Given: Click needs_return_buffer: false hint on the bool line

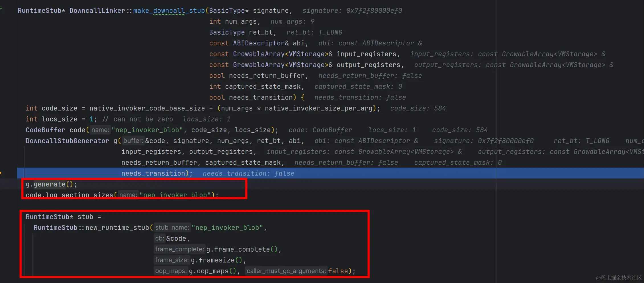Looking at the screenshot, I should (x=370, y=76).
